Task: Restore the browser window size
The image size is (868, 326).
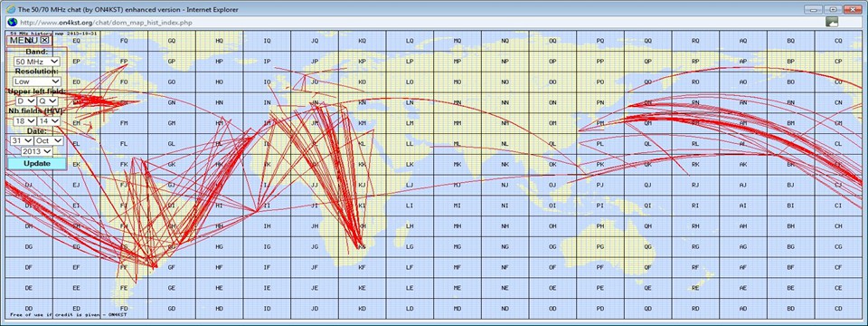Action: 832,9
